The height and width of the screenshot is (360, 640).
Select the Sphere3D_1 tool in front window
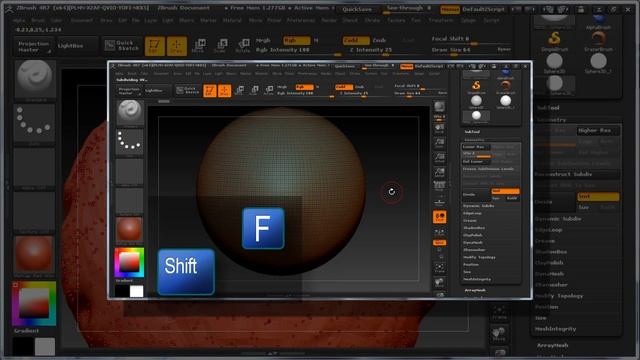(x=505, y=102)
